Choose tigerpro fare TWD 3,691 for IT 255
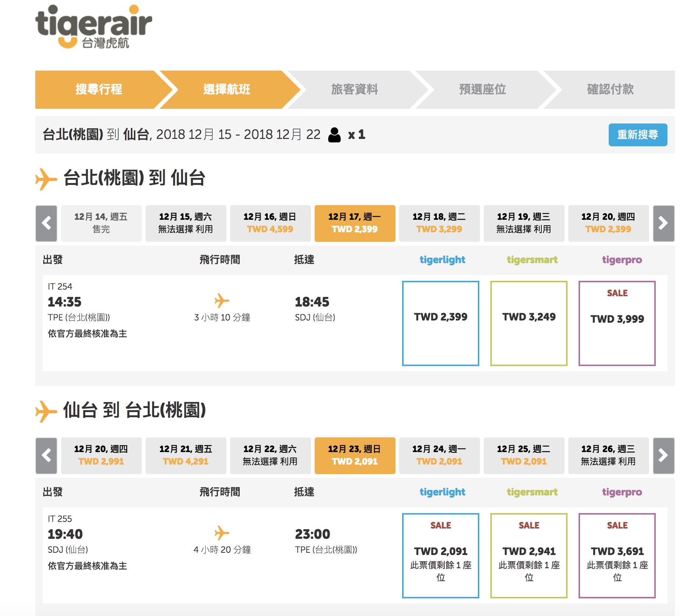Image resolution: width=680 pixels, height=616 pixels. [617, 556]
